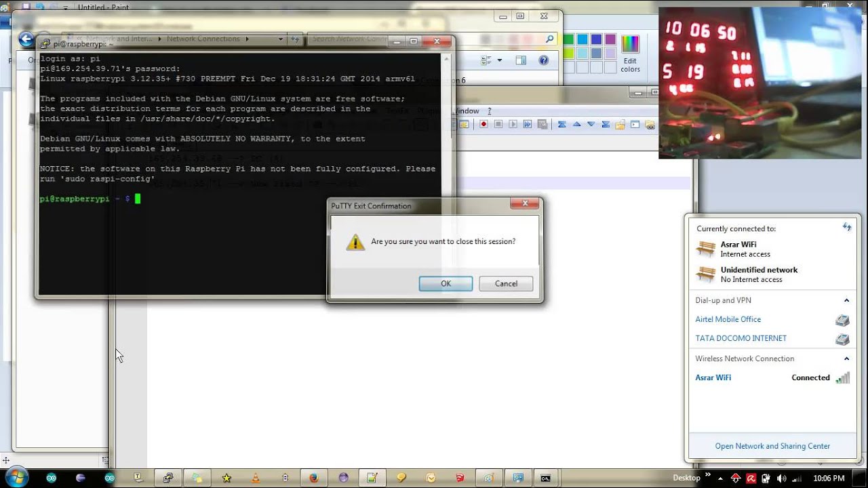The height and width of the screenshot is (488, 868).
Task: Click the yellow warning icon in the PuTTY dialog
Action: point(355,242)
